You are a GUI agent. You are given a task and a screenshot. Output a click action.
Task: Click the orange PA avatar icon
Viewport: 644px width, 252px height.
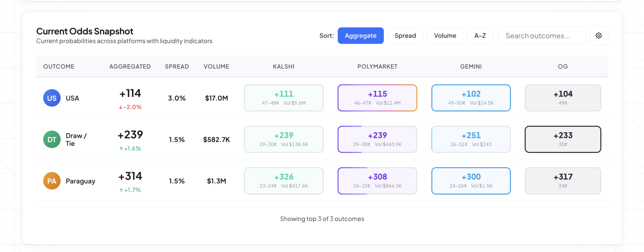tap(52, 181)
